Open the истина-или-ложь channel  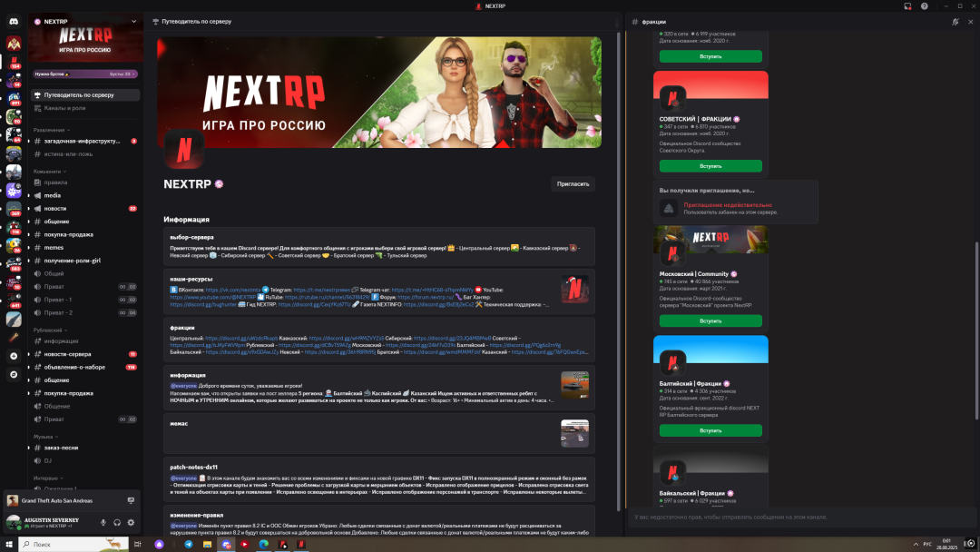click(x=85, y=153)
